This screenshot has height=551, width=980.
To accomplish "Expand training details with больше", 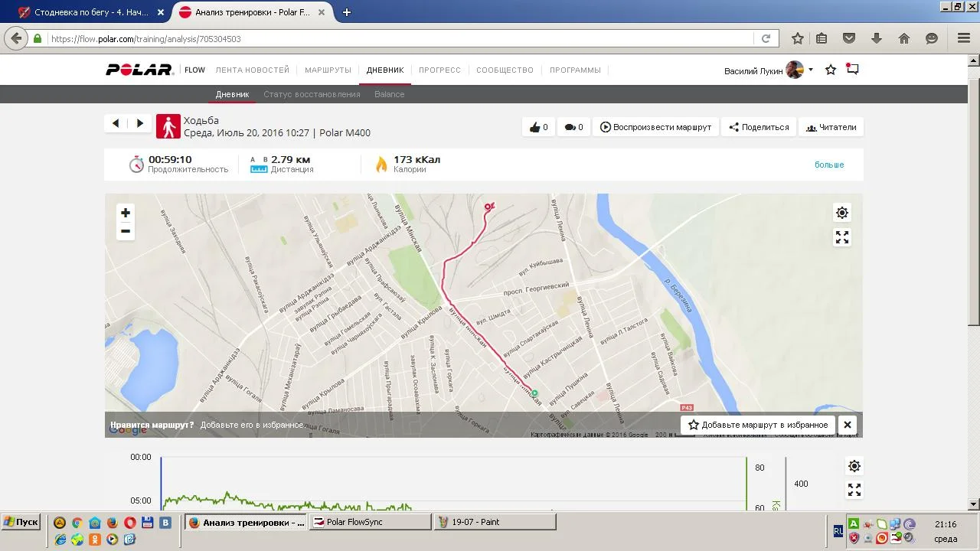I will [829, 165].
